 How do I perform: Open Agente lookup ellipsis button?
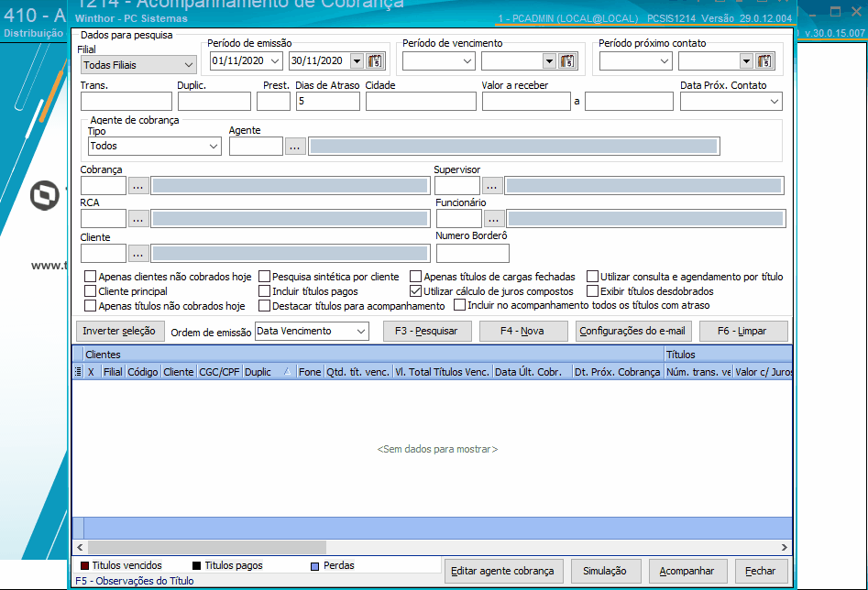point(295,147)
